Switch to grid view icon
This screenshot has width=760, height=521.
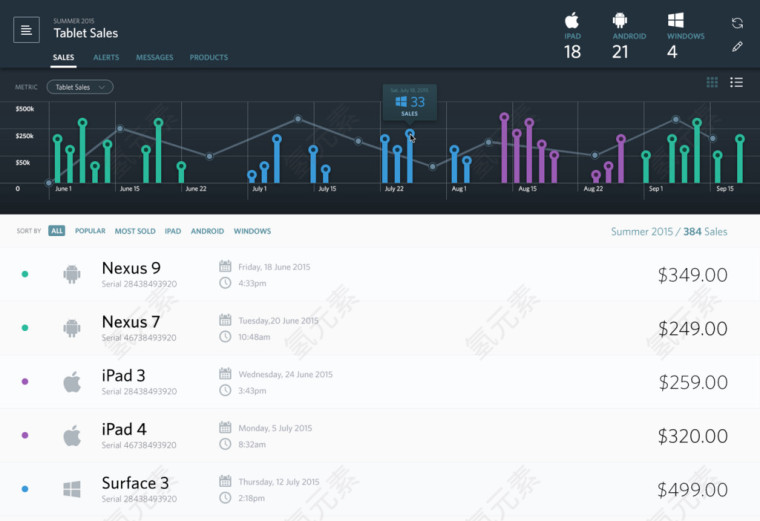tap(712, 82)
